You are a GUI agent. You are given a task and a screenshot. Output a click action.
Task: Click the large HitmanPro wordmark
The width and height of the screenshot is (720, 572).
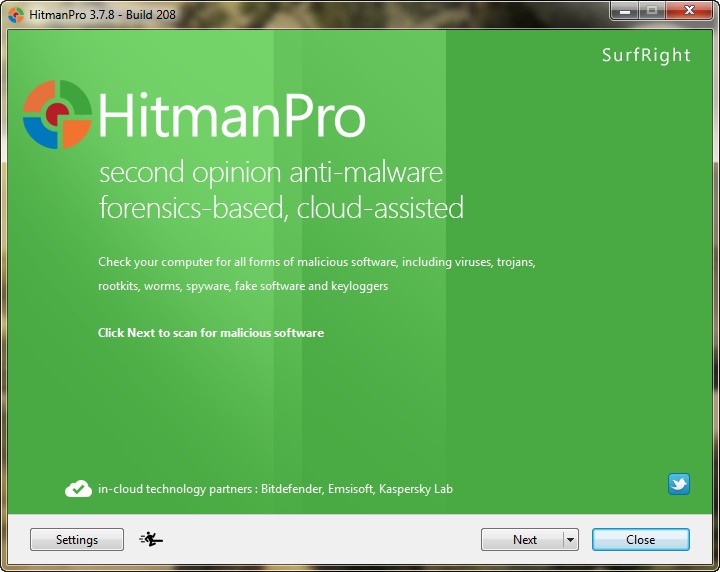[x=232, y=115]
